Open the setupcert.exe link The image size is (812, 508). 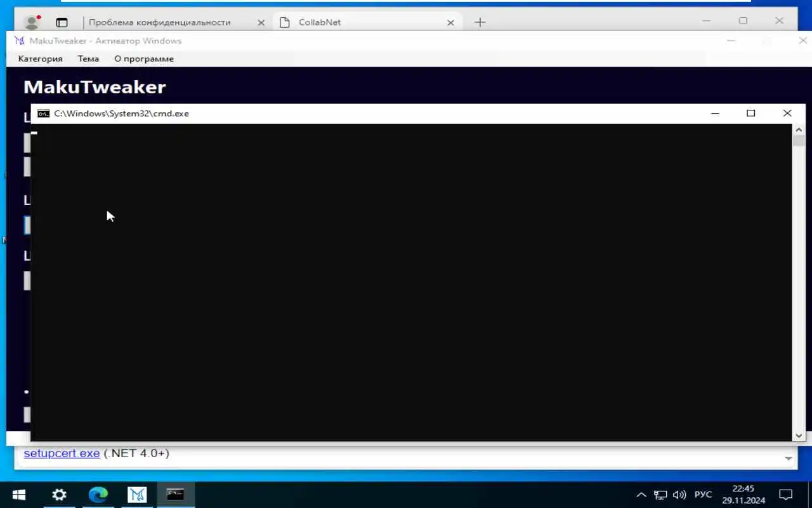tap(62, 453)
